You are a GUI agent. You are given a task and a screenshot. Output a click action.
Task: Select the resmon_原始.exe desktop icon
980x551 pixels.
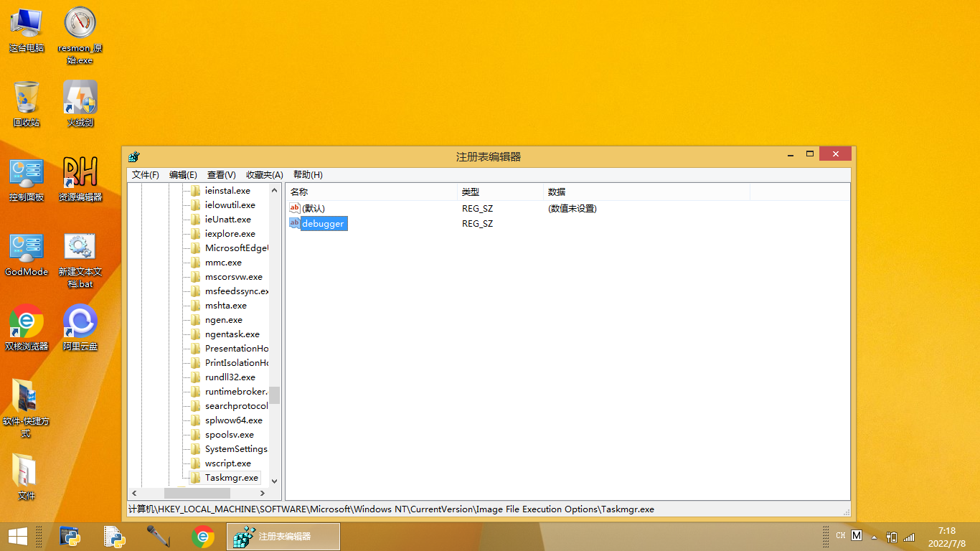click(x=80, y=36)
